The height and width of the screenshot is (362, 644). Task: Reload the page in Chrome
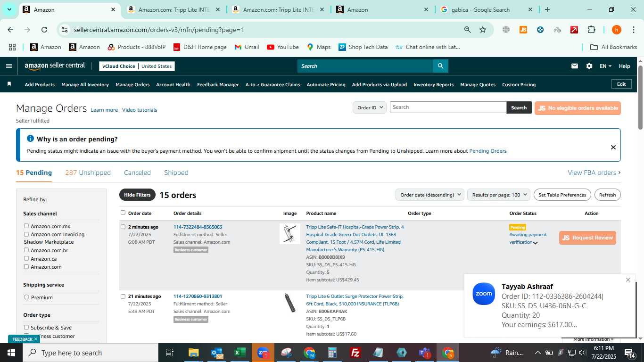[x=44, y=30]
